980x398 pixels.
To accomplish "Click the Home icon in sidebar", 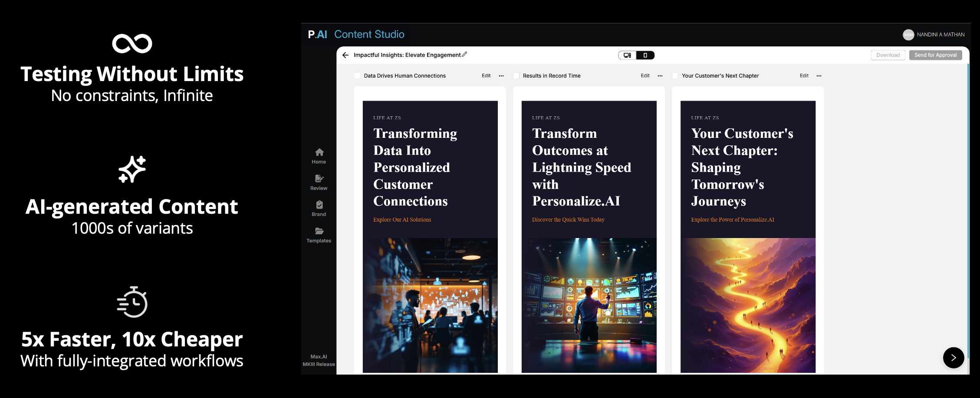I will point(319,152).
